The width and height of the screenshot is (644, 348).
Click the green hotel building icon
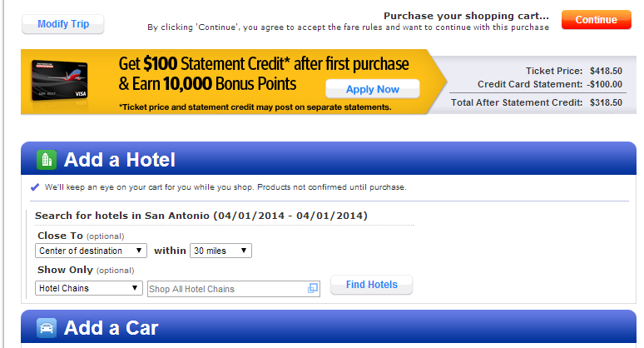(46, 159)
